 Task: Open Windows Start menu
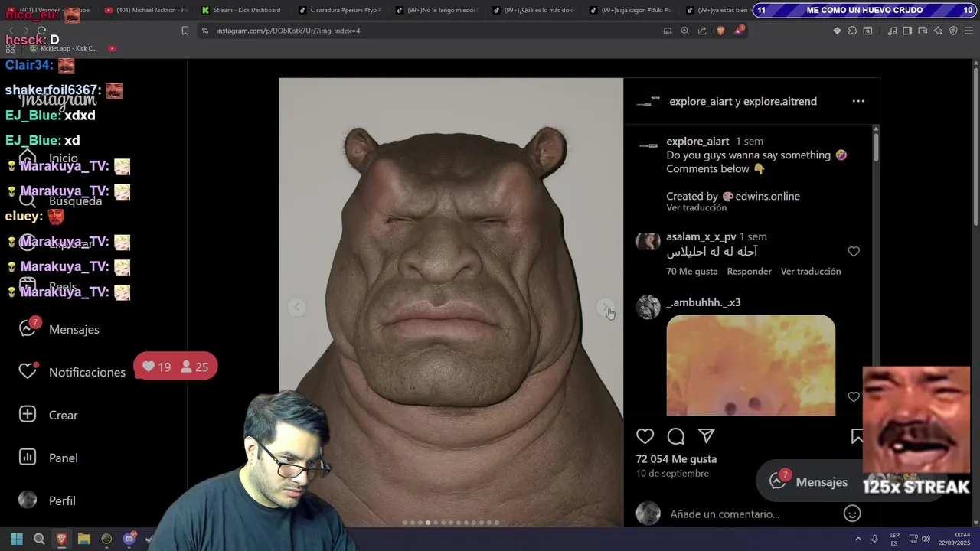tap(16, 539)
